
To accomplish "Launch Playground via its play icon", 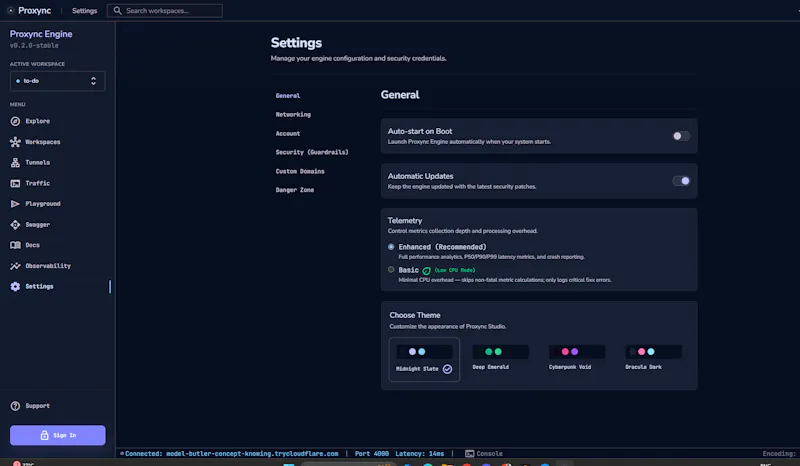I will coord(15,204).
